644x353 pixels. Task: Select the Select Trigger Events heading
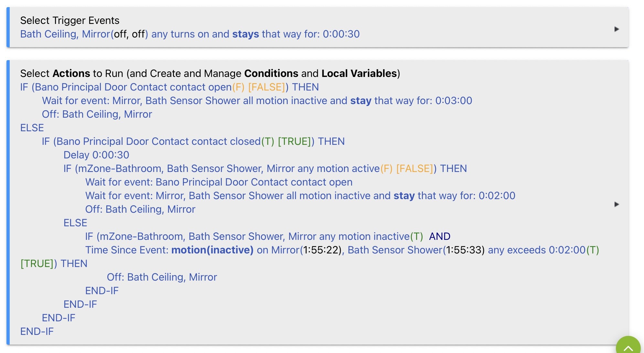pos(70,20)
